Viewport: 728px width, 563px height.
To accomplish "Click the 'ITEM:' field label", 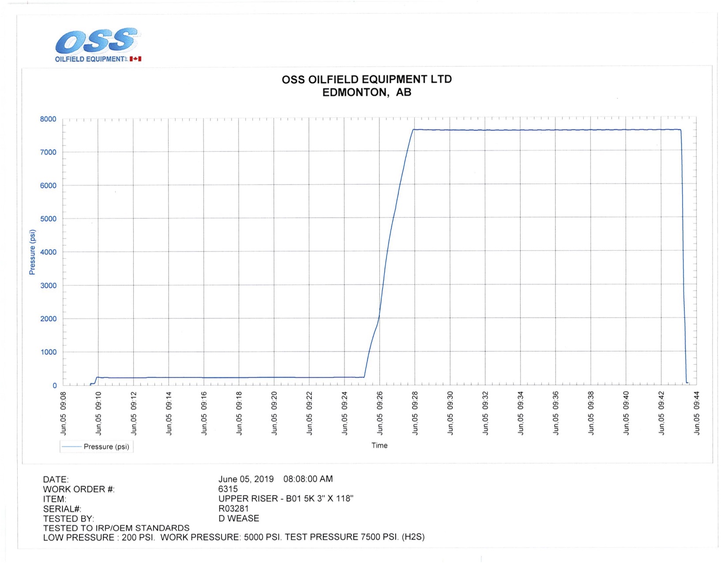I will [x=55, y=499].
